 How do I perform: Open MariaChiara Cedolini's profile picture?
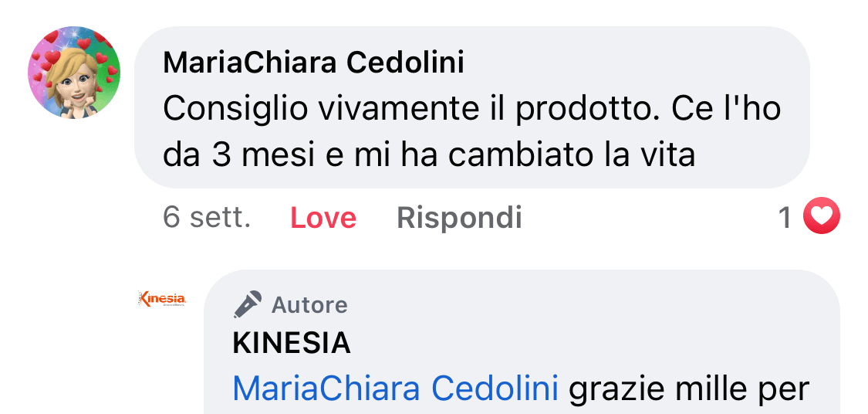pyautogui.click(x=74, y=73)
